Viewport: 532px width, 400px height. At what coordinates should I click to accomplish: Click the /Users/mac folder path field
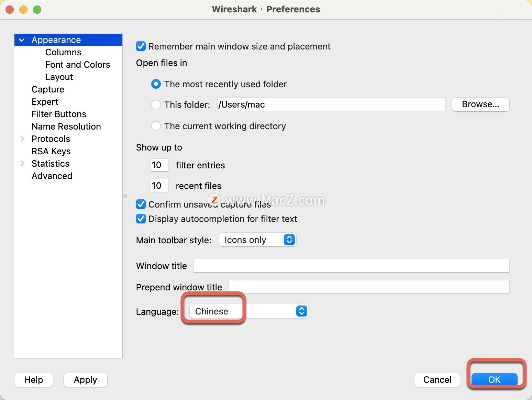click(x=331, y=104)
